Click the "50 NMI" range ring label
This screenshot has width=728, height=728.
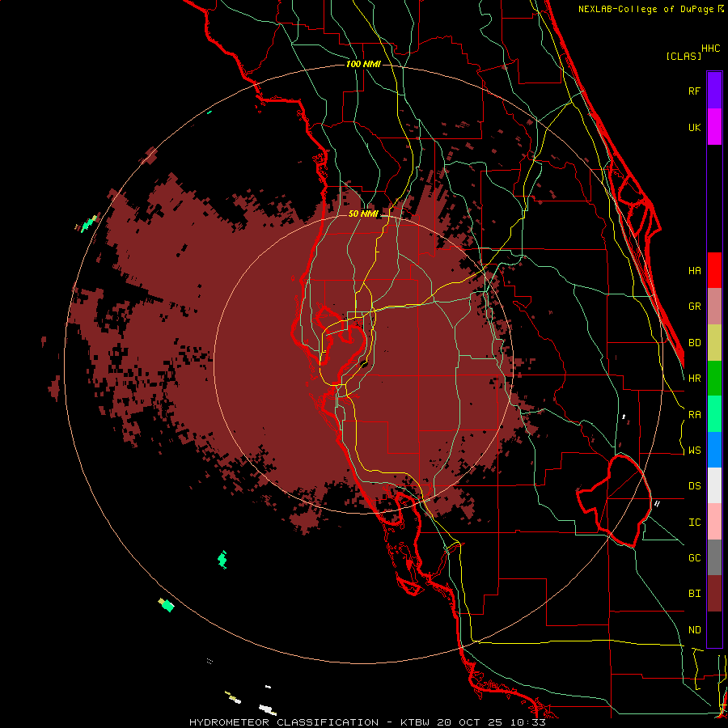[363, 214]
